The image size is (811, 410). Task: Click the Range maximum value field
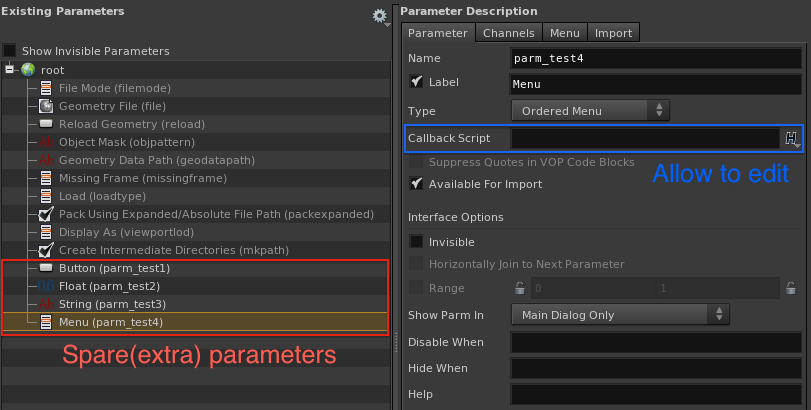pos(717,288)
